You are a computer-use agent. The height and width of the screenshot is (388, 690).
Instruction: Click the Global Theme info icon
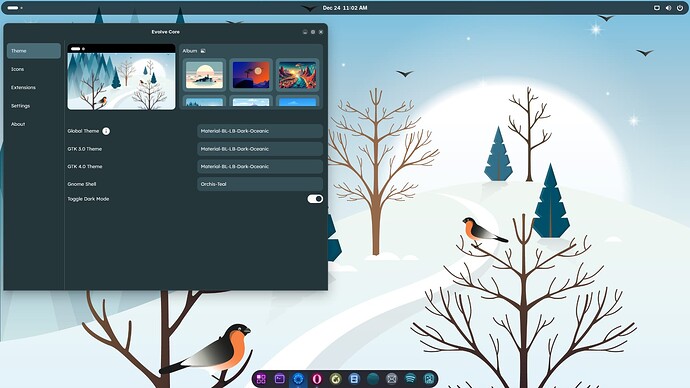tap(106, 131)
